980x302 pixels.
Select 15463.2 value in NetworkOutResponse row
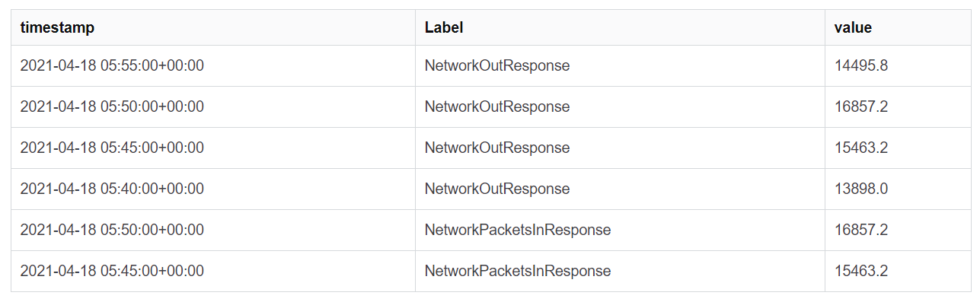tap(899, 148)
